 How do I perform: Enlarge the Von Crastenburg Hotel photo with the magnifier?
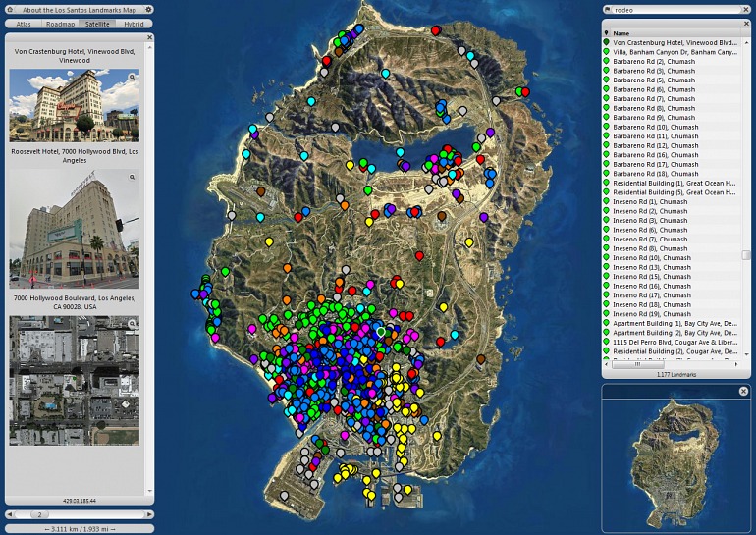point(132,78)
